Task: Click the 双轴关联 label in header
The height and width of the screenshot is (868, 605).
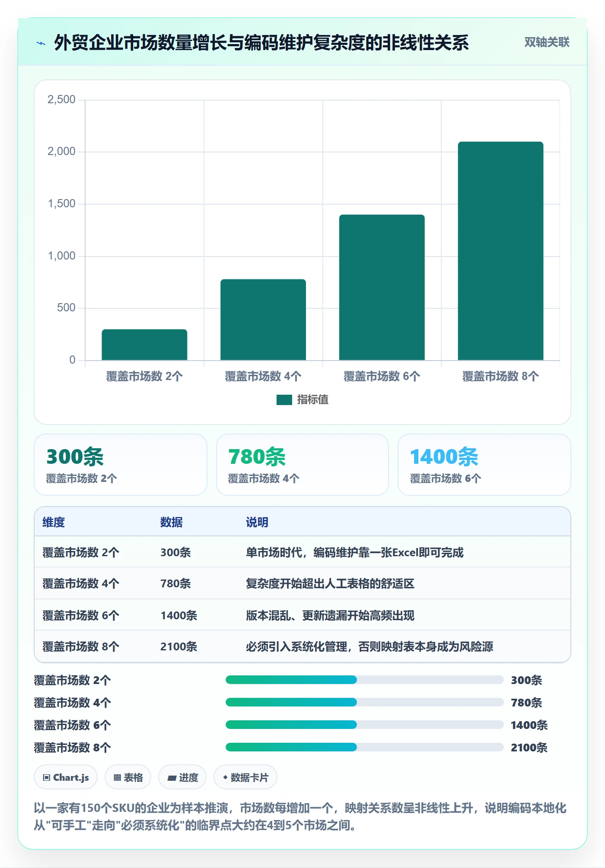Action: [547, 42]
